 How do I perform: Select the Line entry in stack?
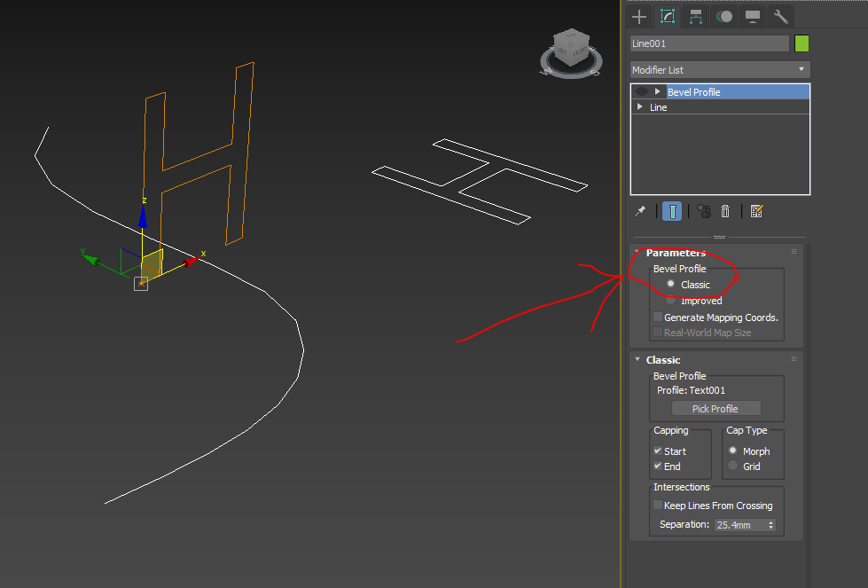click(x=658, y=107)
